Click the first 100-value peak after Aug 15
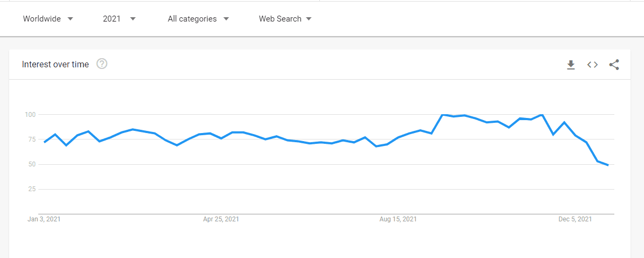Screen dimensions: 644x258 [x=442, y=114]
